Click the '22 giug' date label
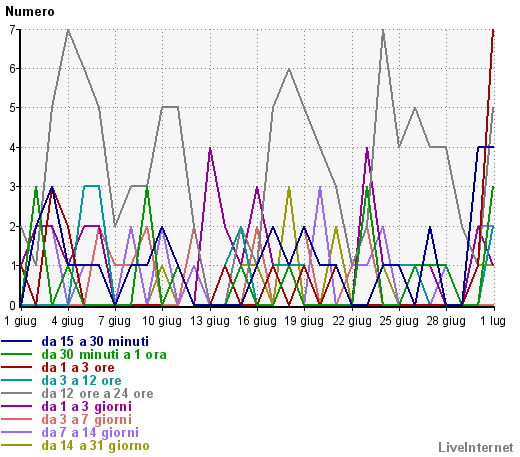The height and width of the screenshot is (457, 520). tap(352, 321)
